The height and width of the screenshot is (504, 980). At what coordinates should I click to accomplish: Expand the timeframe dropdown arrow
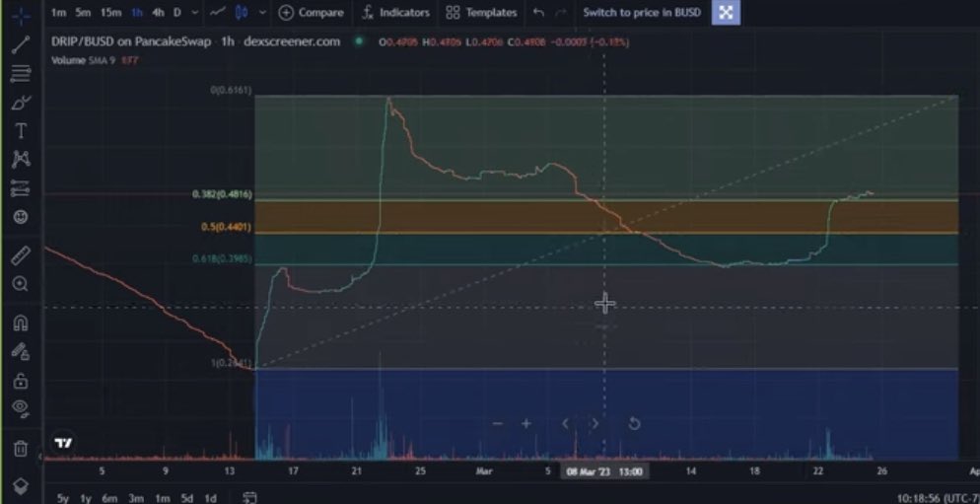point(194,13)
